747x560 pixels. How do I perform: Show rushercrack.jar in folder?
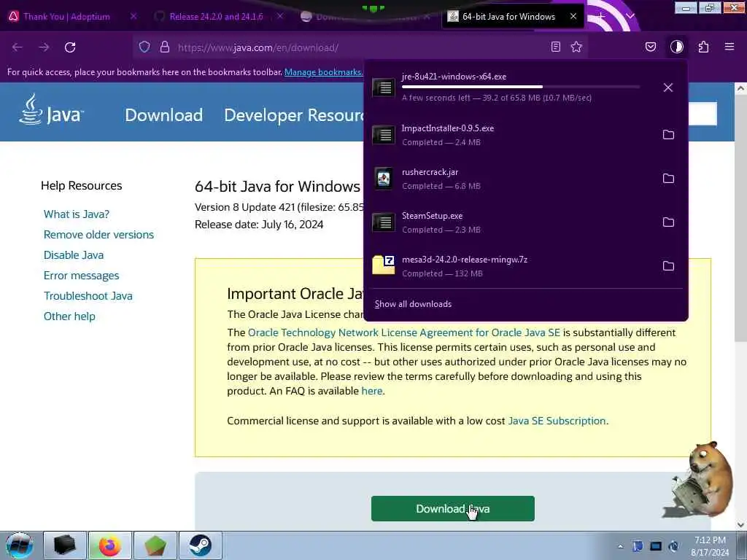point(668,179)
